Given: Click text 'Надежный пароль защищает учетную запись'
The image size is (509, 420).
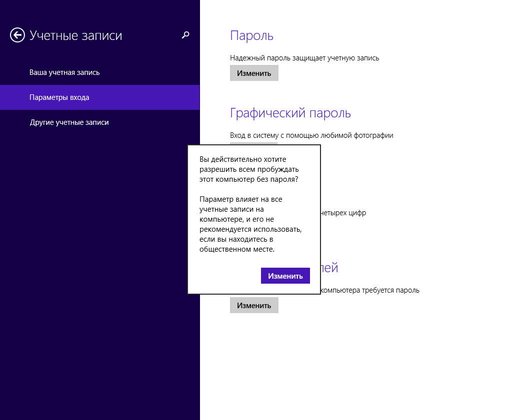Looking at the screenshot, I should pyautogui.click(x=304, y=58).
